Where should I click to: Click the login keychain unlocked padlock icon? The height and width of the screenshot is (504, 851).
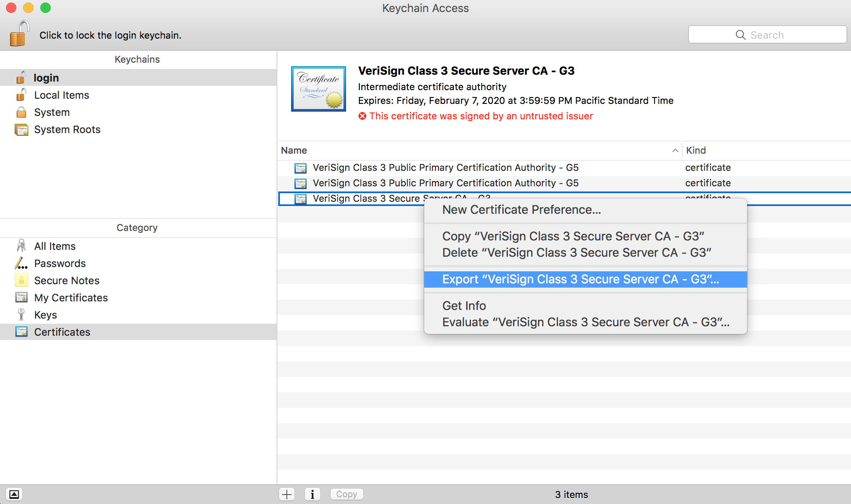click(21, 78)
